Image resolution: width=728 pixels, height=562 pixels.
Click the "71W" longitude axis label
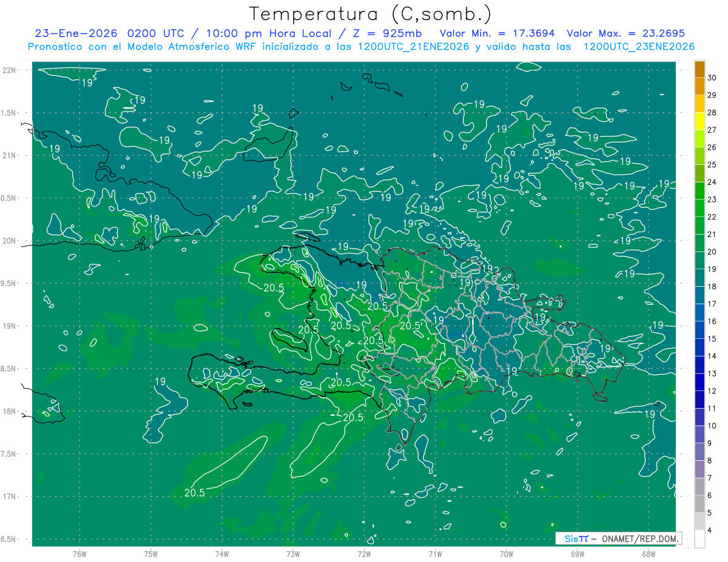point(435,554)
